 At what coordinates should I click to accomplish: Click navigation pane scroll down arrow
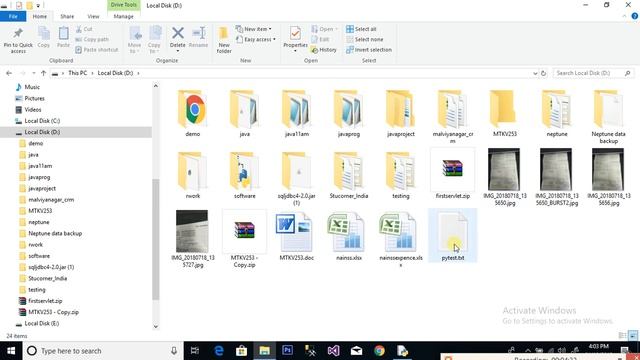(156, 327)
